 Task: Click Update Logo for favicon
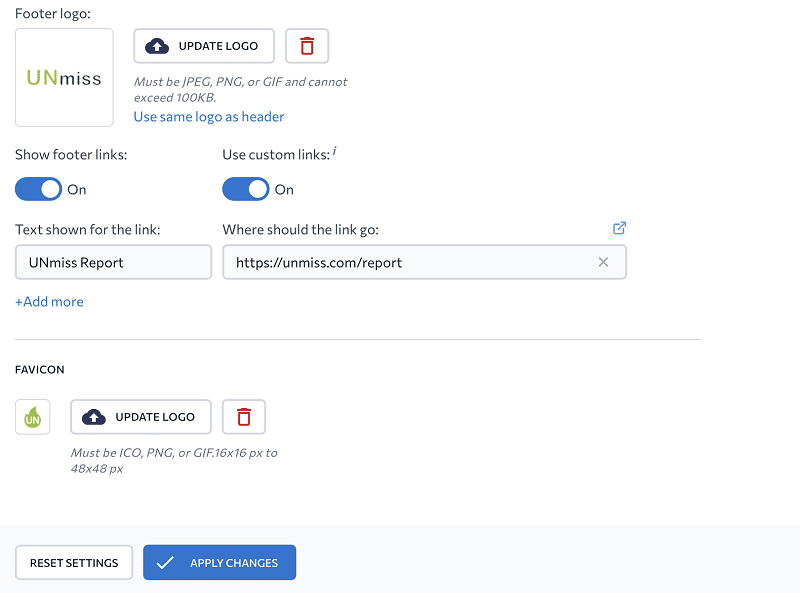tap(141, 417)
